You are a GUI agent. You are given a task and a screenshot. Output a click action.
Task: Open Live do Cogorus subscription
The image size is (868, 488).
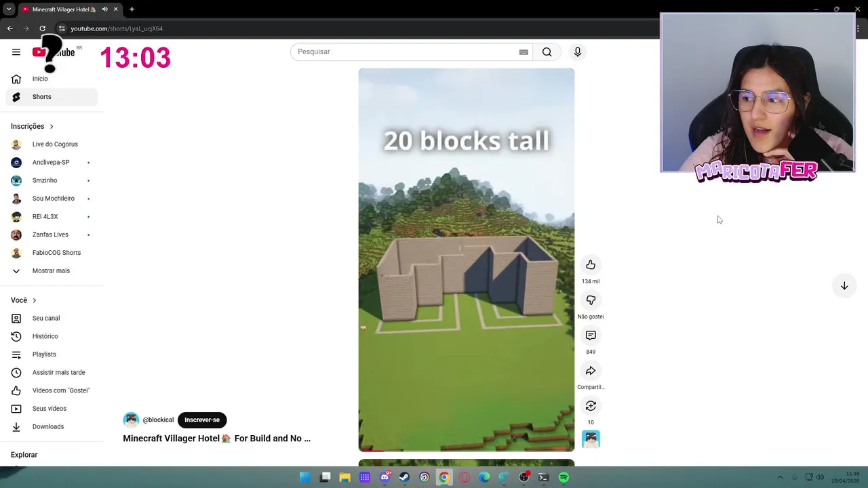pos(52,144)
